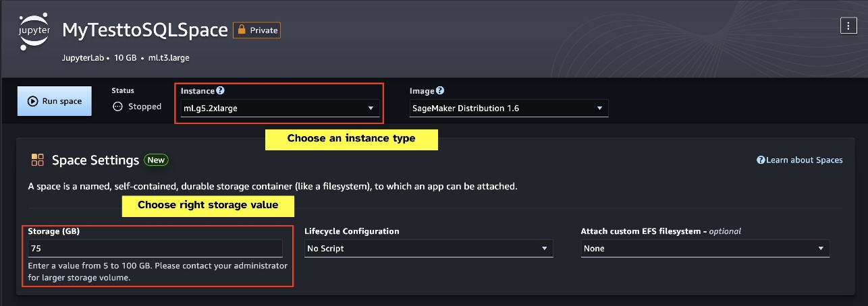
Task: Click the Space Settings grid icon
Action: coord(38,160)
